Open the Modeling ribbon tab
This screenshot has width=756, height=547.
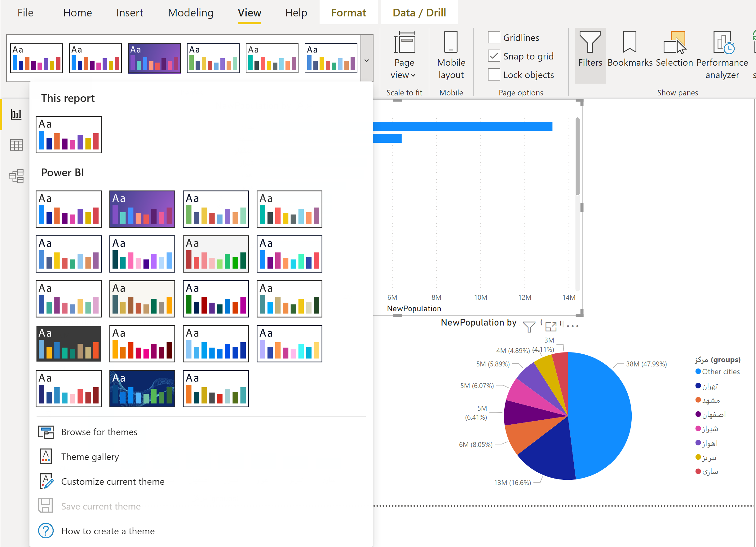[190, 13]
